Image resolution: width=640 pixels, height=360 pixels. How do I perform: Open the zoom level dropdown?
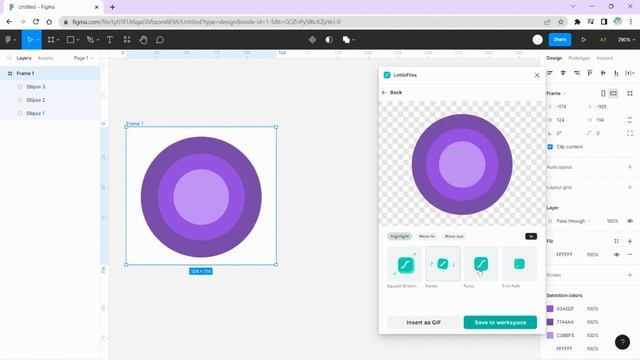tap(627, 40)
